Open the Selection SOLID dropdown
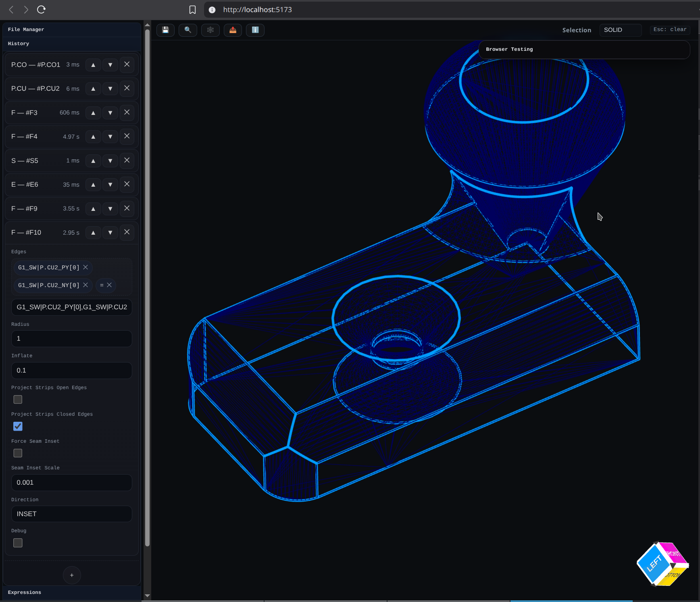 [620, 30]
